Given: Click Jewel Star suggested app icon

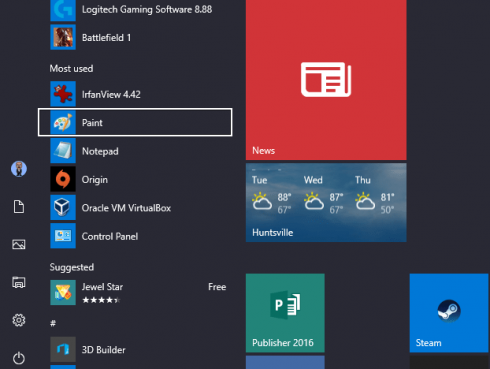Looking at the screenshot, I should [x=63, y=293].
